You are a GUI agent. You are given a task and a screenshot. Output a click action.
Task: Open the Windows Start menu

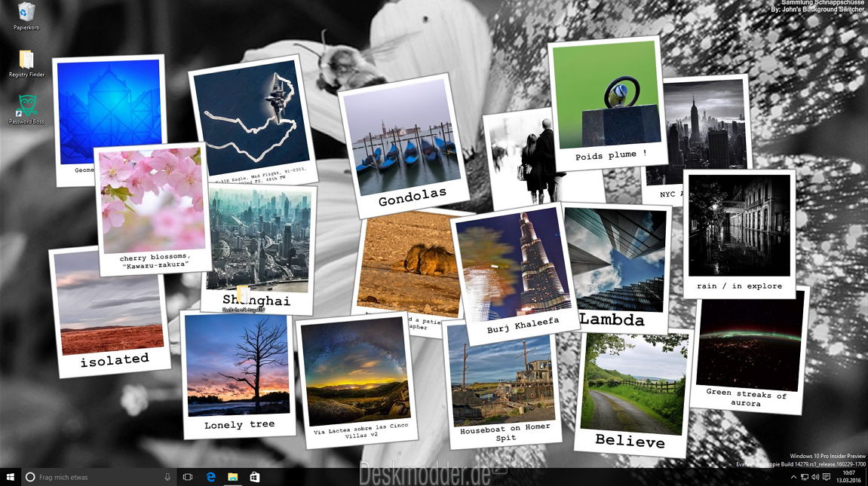[10, 477]
